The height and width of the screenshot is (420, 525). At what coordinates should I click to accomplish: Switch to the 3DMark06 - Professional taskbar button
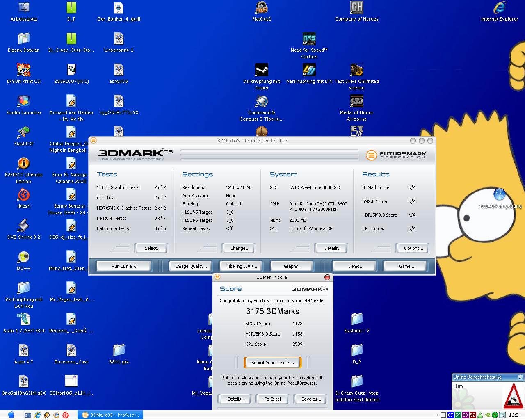click(x=110, y=415)
